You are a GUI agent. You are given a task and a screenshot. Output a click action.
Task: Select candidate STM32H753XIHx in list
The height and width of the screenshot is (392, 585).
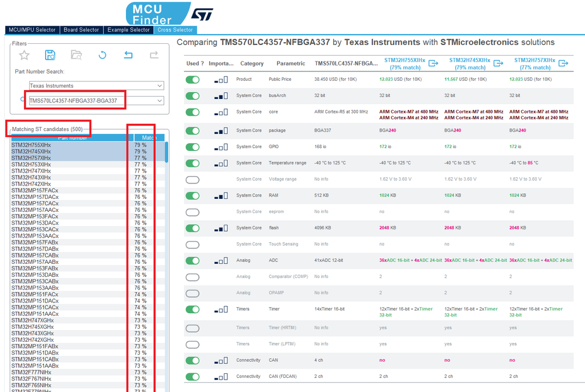(88, 164)
